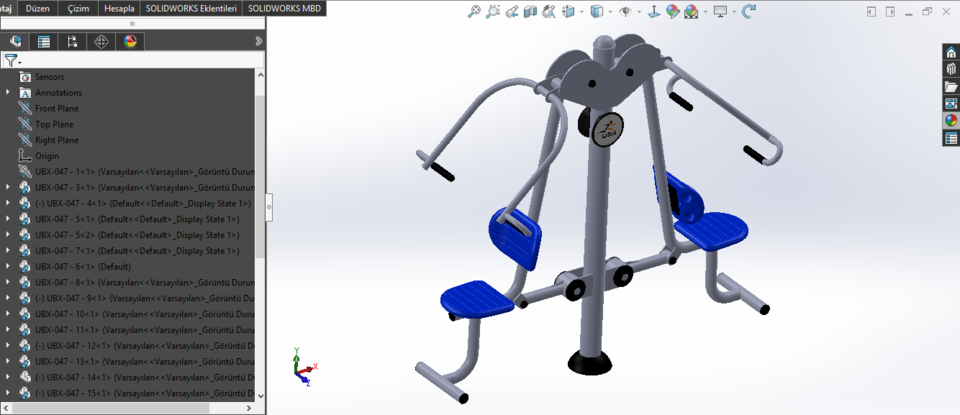Click the Apply Scene icon
Image resolution: width=960 pixels, height=415 pixels.
pos(692,11)
